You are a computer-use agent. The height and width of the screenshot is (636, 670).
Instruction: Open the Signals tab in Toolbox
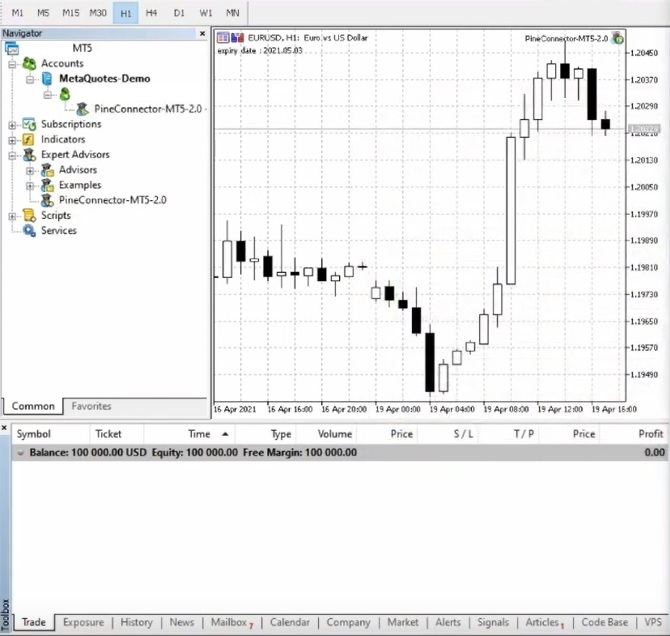tap(493, 622)
